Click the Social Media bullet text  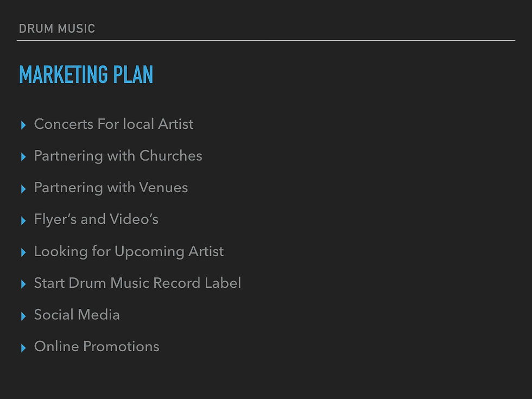(x=77, y=315)
